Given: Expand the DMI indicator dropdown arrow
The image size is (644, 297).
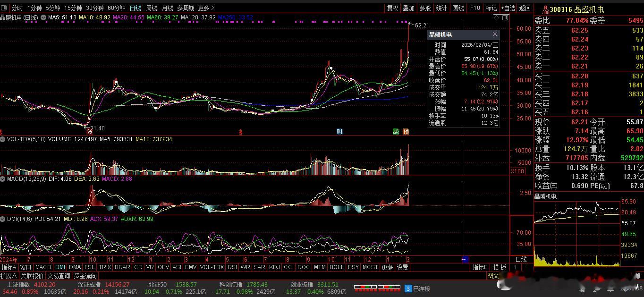Looking at the screenshot, I should pos(3,219).
